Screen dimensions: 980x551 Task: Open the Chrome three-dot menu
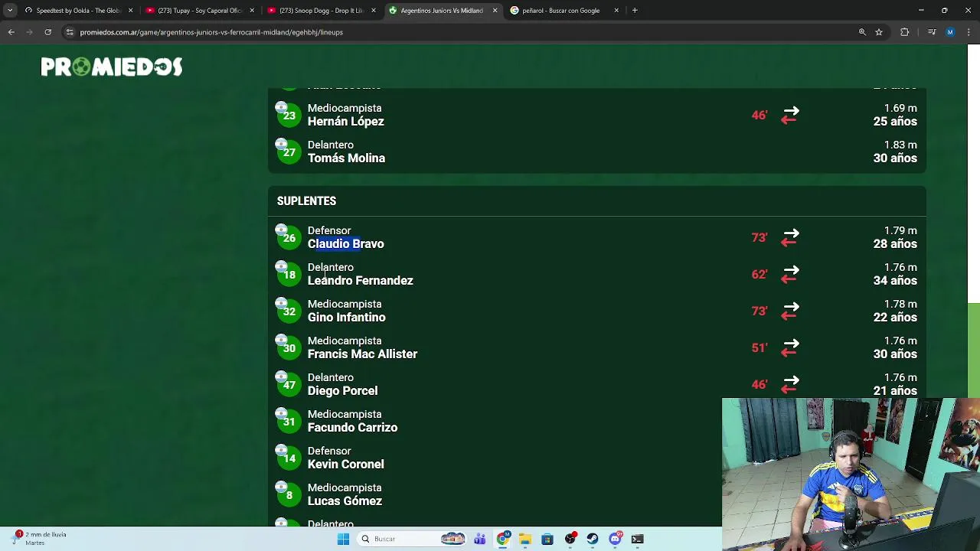[969, 32]
